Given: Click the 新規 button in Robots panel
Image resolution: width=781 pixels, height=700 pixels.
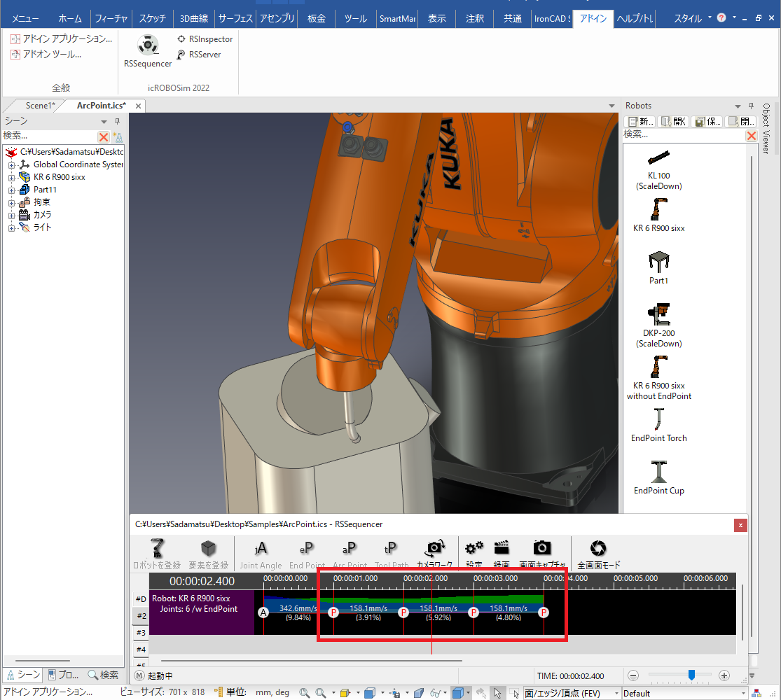Looking at the screenshot, I should (x=640, y=122).
